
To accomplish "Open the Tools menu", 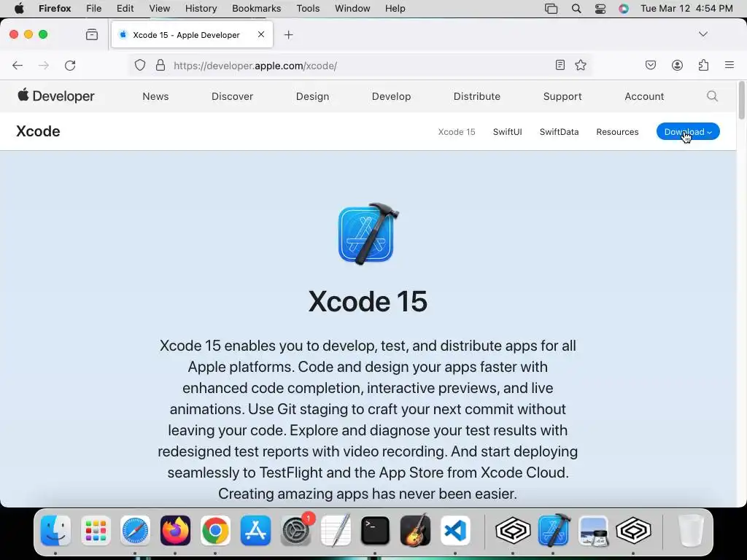I will (x=308, y=8).
